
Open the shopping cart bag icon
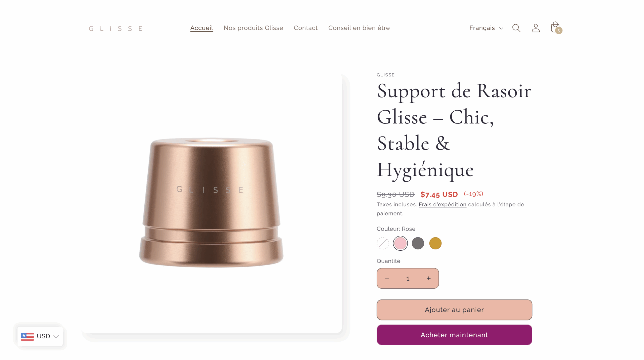point(555,27)
